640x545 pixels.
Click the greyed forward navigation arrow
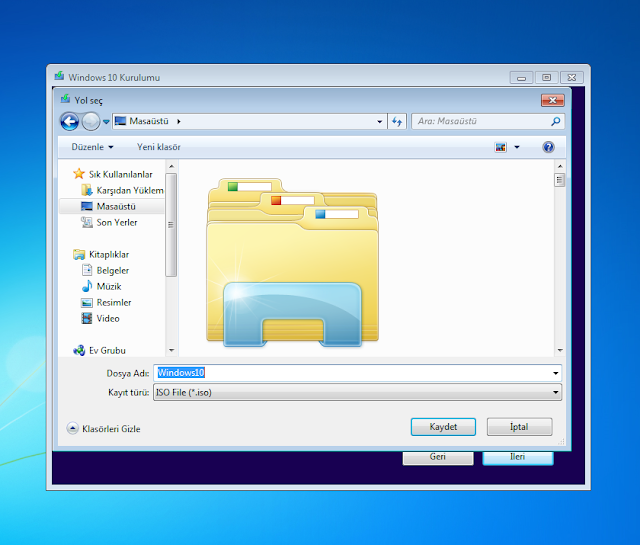[91, 121]
